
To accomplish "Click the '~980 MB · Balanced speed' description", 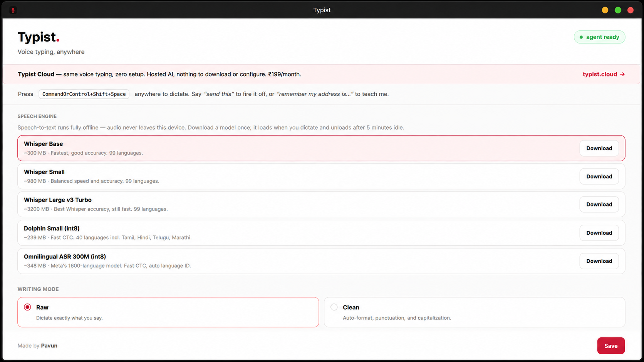I will (91, 181).
